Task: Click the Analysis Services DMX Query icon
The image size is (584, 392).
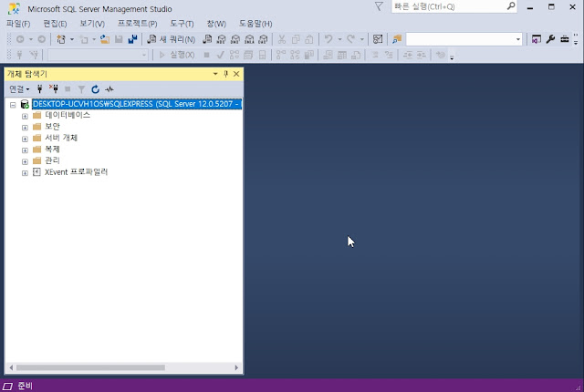Action: point(235,39)
